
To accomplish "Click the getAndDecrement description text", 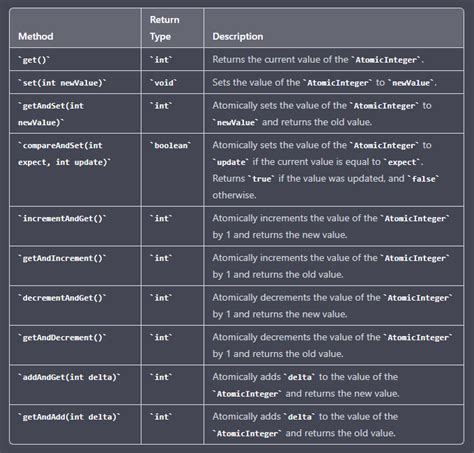I will click(x=332, y=345).
